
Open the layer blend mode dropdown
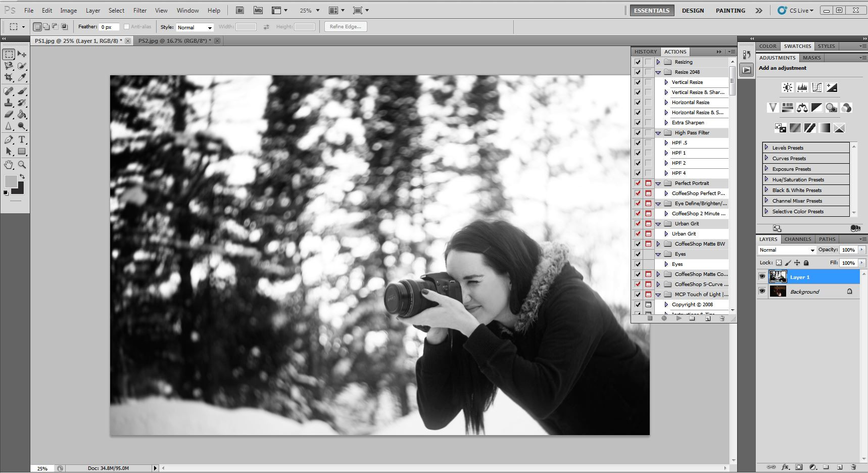[x=787, y=250]
